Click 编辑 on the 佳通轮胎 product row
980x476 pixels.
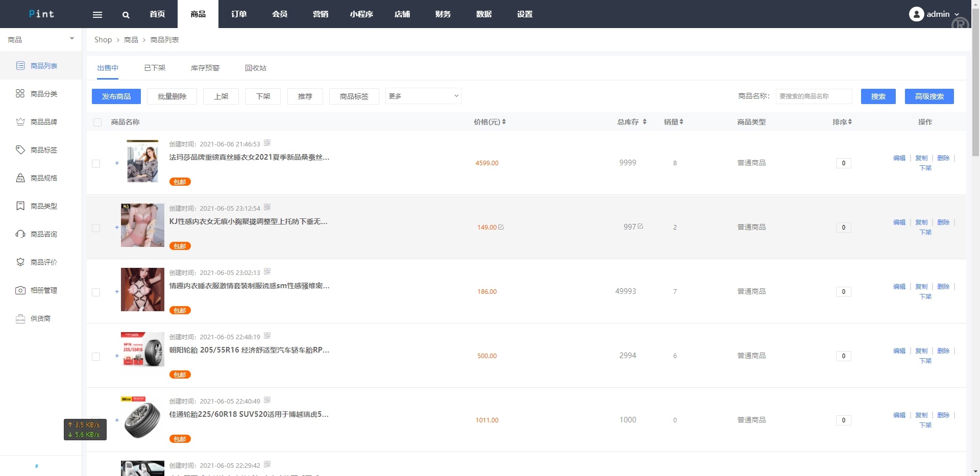(898, 415)
